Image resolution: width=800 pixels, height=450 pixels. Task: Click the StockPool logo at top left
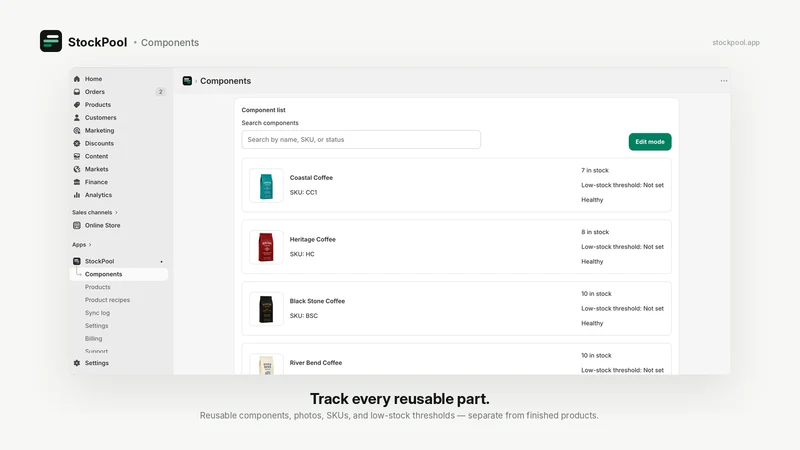[51, 41]
